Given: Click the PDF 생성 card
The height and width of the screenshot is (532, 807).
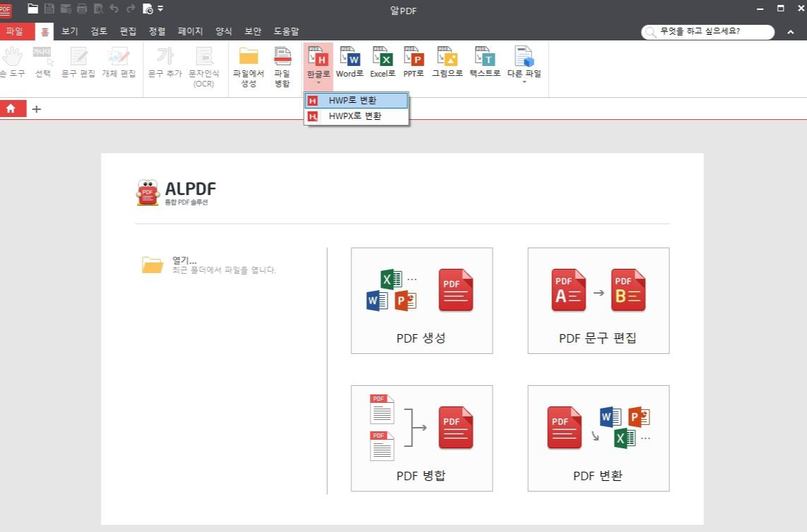Looking at the screenshot, I should [x=422, y=301].
